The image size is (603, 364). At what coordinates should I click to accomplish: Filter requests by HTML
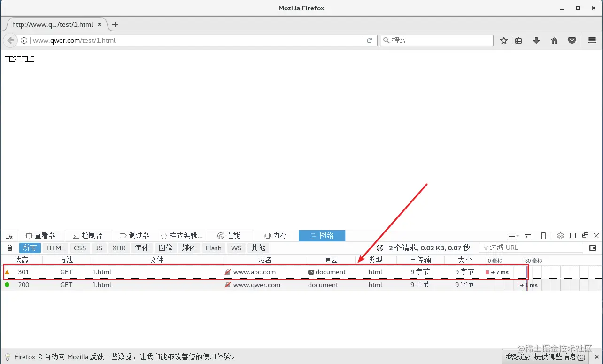pos(55,248)
